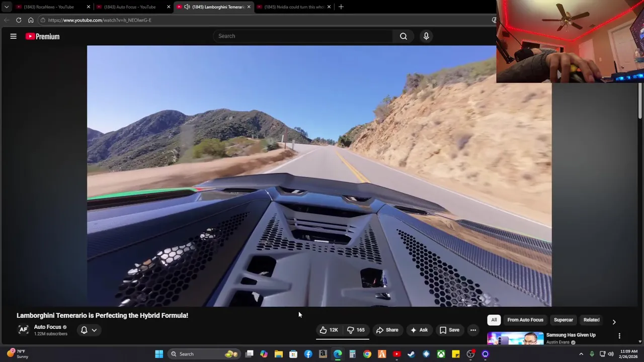Click the search magnifier button

(x=404, y=36)
